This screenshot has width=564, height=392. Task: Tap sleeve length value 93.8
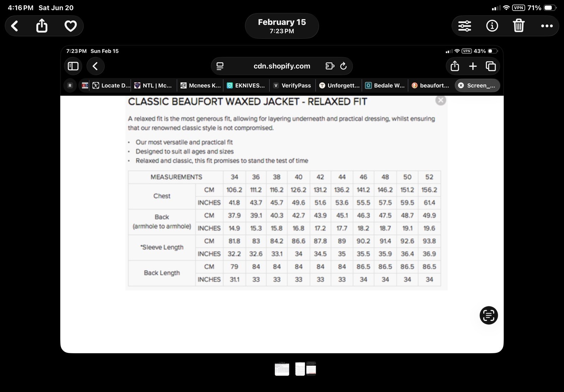(x=429, y=241)
